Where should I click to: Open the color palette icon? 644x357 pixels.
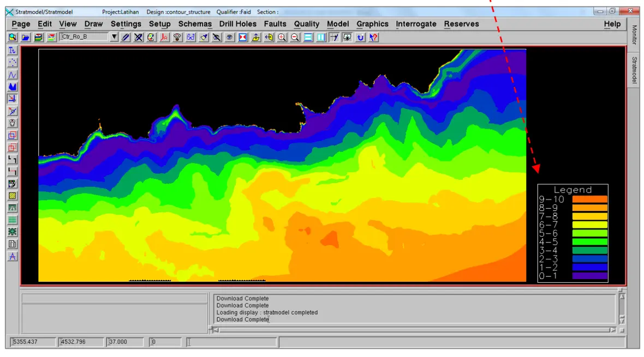point(151,38)
